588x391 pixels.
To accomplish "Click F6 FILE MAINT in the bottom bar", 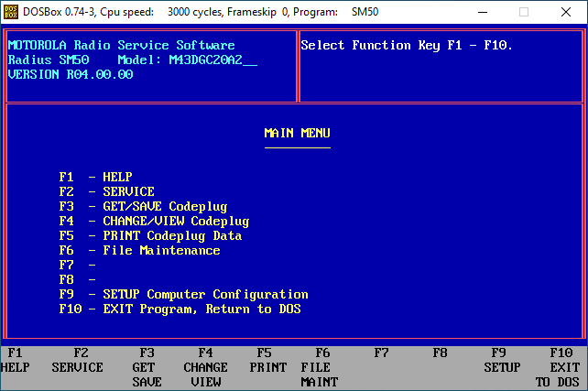I will [x=319, y=367].
